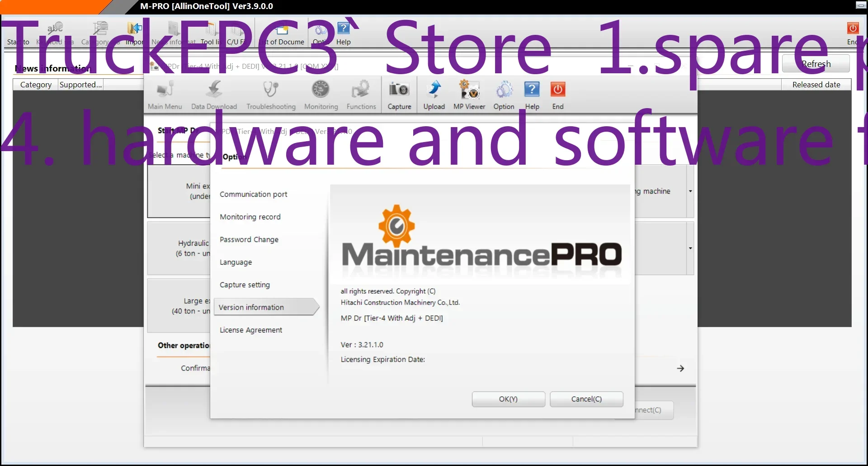Click the right arrow navigation control
The width and height of the screenshot is (868, 466).
680,368
